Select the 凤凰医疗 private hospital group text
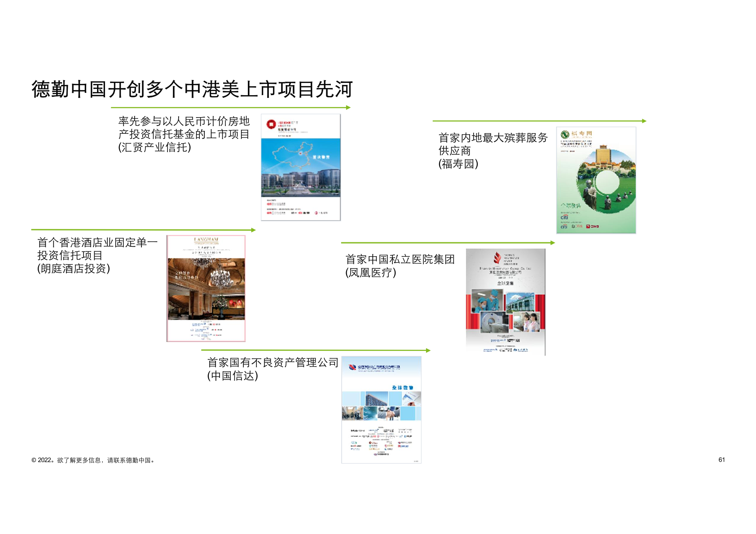This screenshot has height=534, width=756. 400,266
